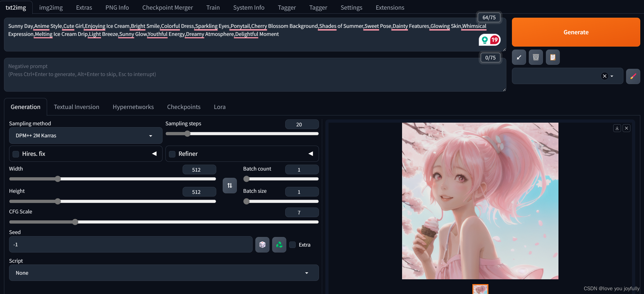The image size is (644, 294).
Task: Click the swap width and height icon
Action: tap(230, 186)
